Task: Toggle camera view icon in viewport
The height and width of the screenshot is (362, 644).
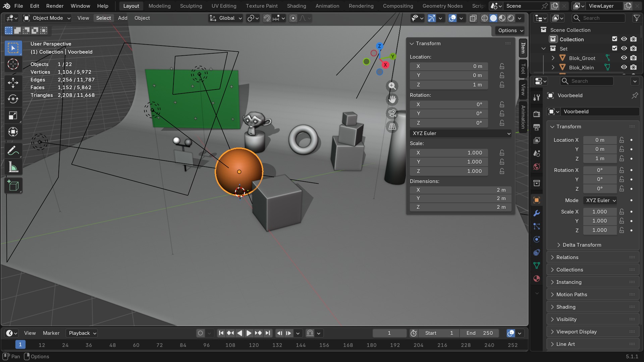Action: (392, 113)
